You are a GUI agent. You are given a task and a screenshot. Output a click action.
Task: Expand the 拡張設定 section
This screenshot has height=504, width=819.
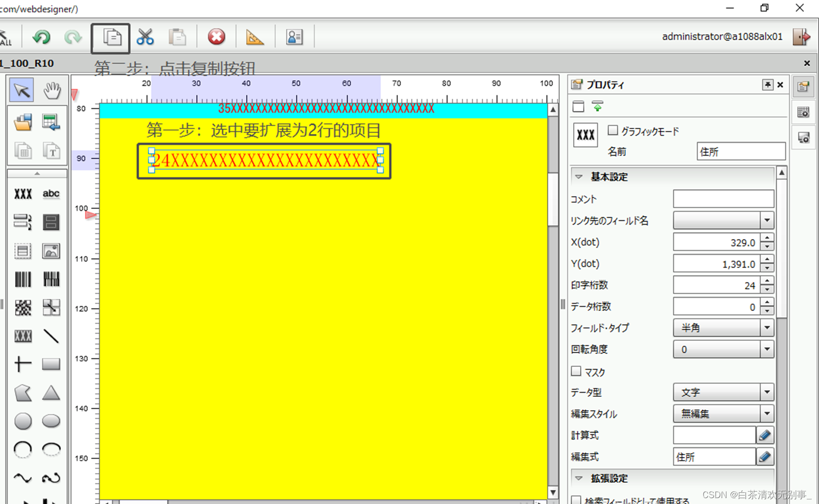click(579, 478)
